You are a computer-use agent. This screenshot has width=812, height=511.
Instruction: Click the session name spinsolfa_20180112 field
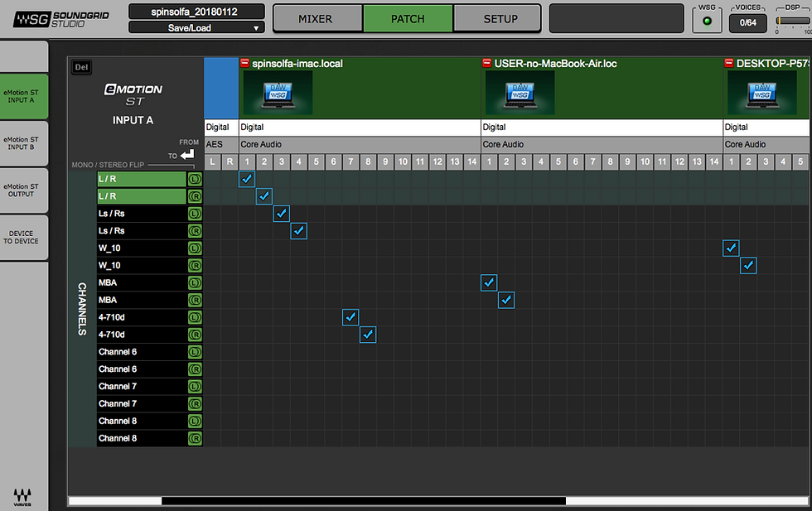[196, 12]
